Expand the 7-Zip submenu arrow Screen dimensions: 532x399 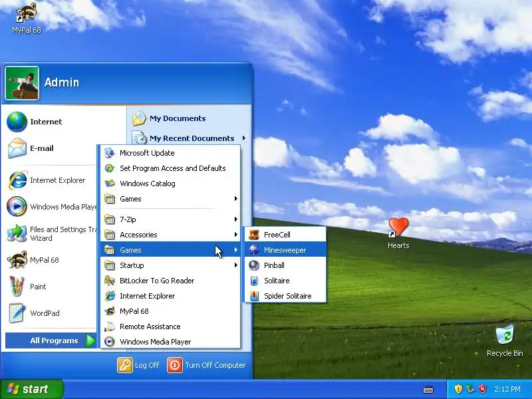coord(236,219)
